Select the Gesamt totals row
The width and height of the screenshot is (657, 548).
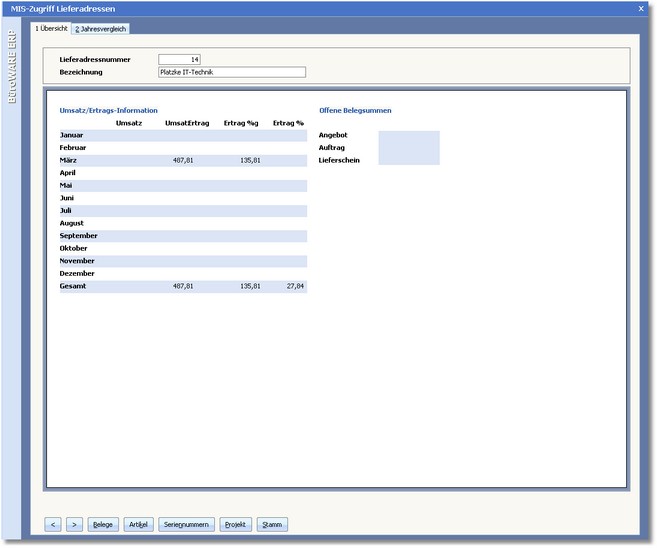tap(182, 286)
